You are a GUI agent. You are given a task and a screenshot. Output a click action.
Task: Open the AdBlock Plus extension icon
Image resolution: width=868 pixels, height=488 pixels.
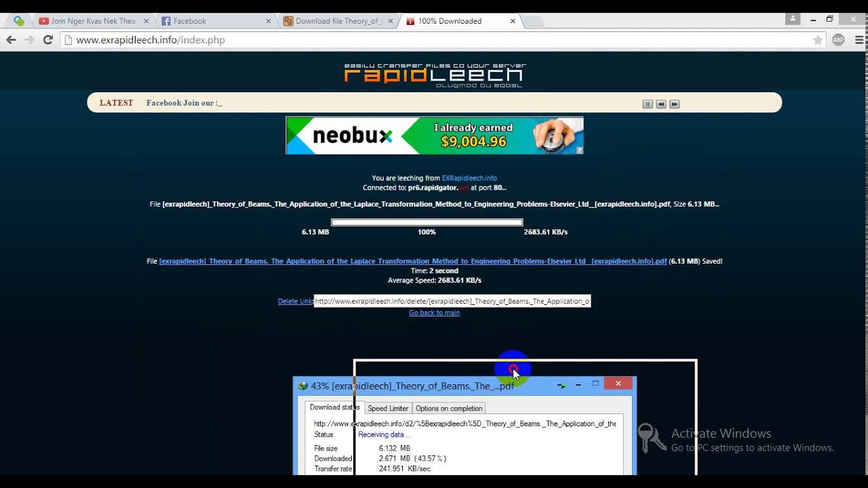click(x=838, y=40)
